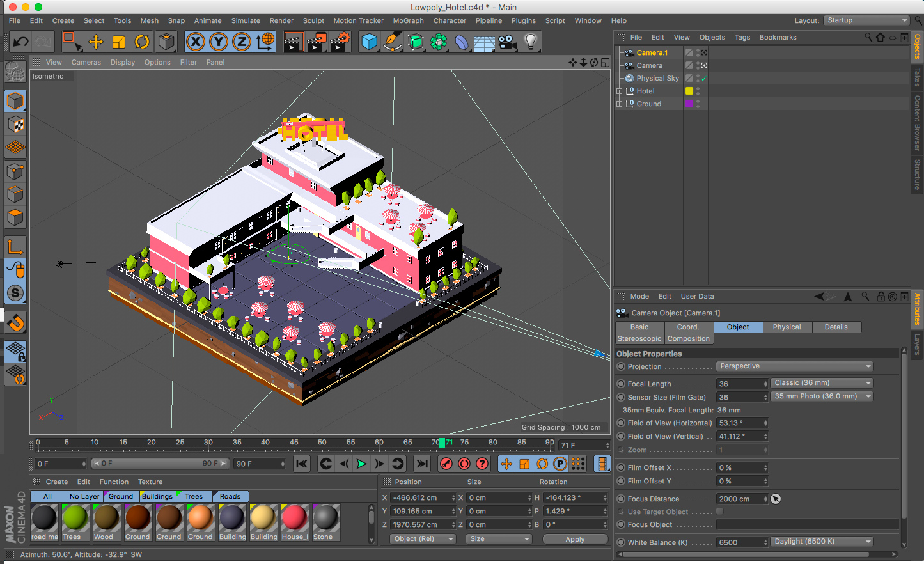Switch to the Physical tab
The width and height of the screenshot is (924, 564).
(787, 327)
